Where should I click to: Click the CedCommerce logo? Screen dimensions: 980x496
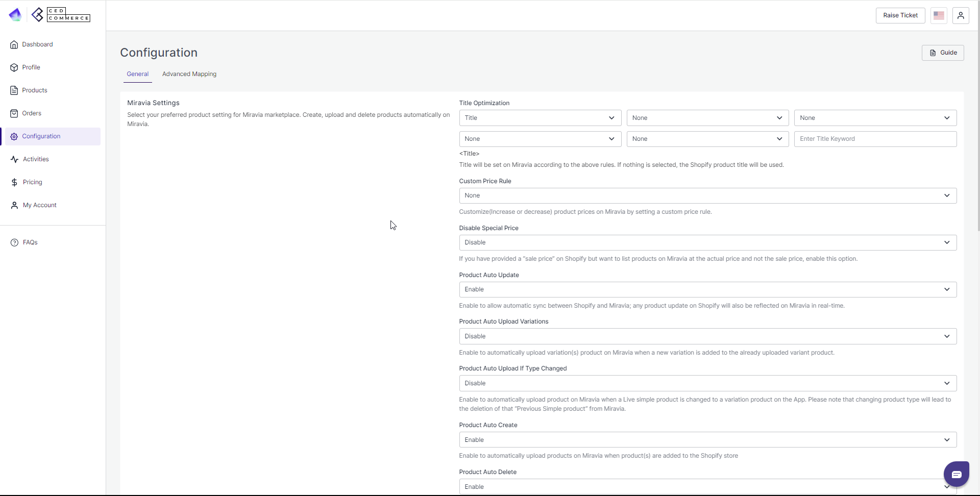click(x=61, y=15)
